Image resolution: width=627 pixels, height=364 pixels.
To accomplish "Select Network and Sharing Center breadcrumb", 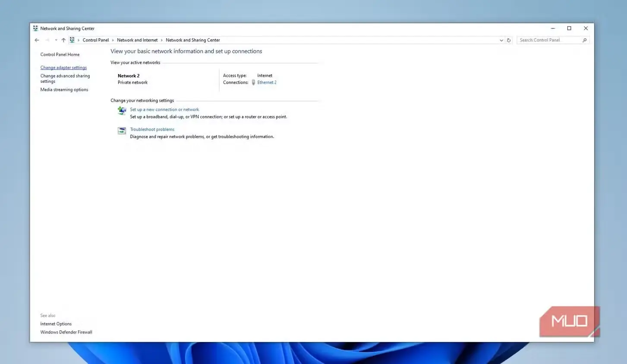I will (193, 40).
